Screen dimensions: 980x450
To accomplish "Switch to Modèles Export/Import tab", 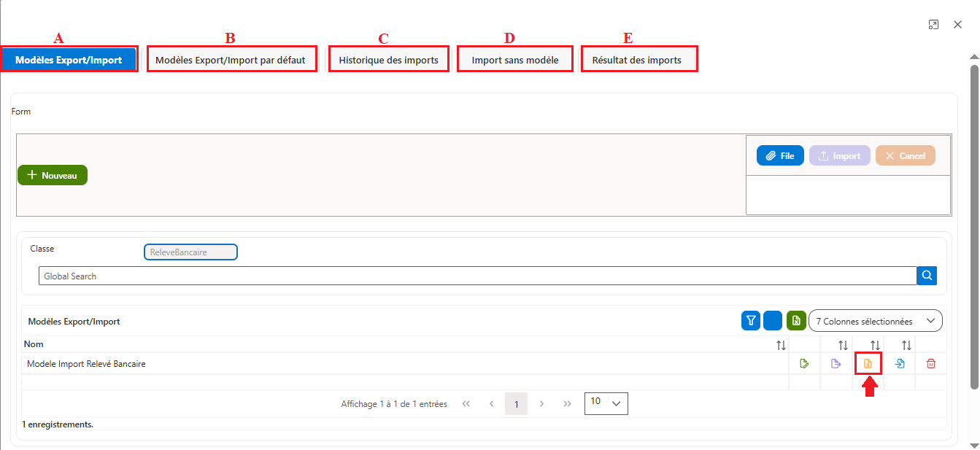I will 69,60.
